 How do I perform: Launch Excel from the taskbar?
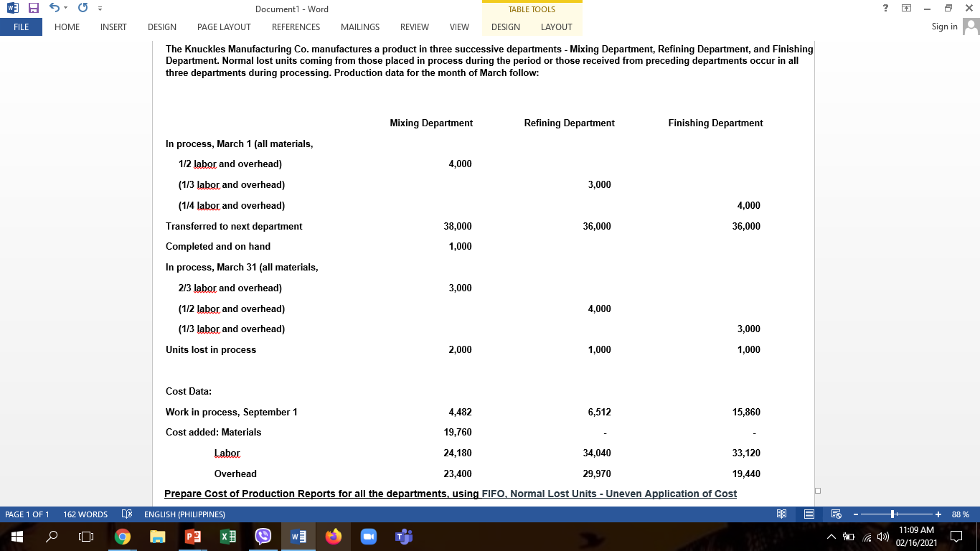point(228,536)
